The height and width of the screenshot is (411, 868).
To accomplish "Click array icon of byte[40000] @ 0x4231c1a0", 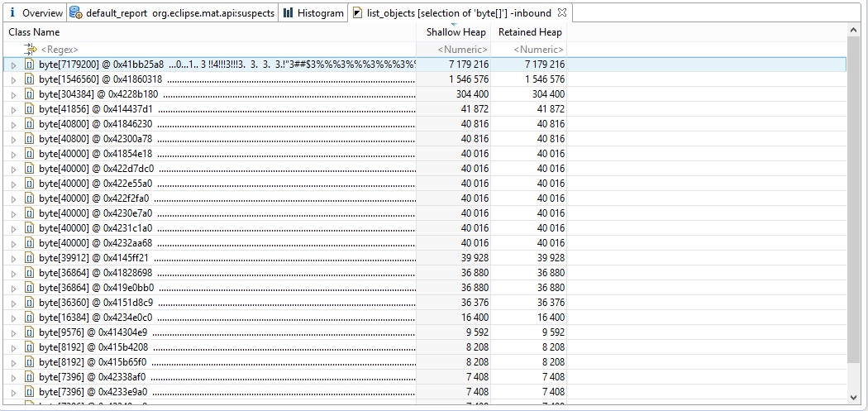I will 29,228.
